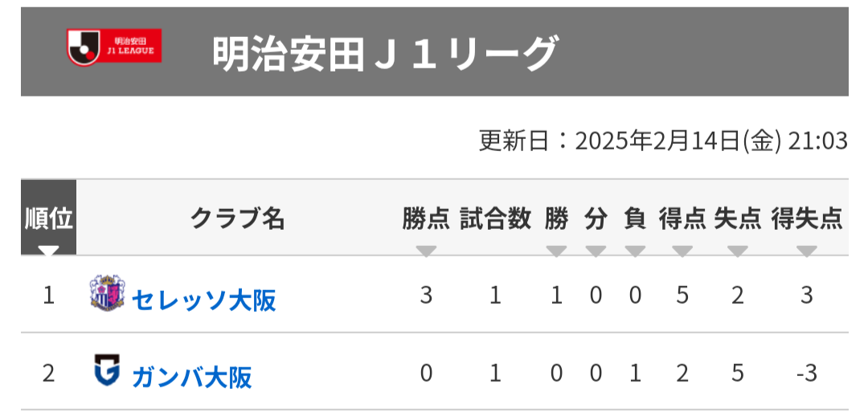Click the 勝点 header label
This screenshot has height=417, width=868.
coord(426,218)
